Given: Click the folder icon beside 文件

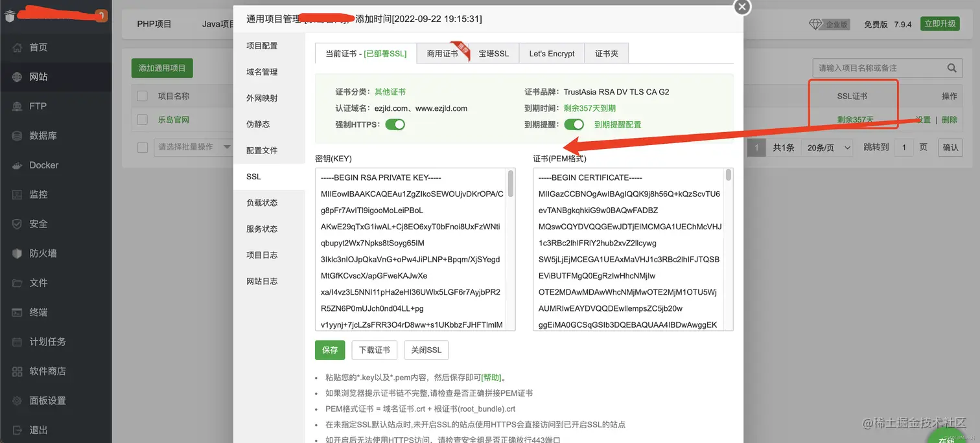Looking at the screenshot, I should coord(17,283).
